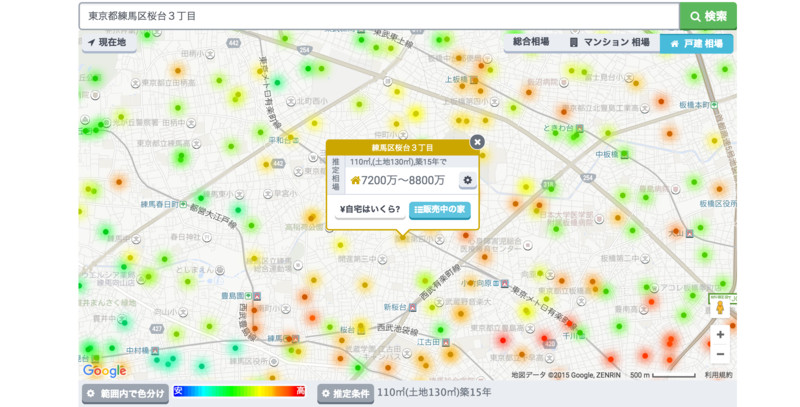Click the house icon beside 7200万〜8800万
800x407 pixels.
355,181
